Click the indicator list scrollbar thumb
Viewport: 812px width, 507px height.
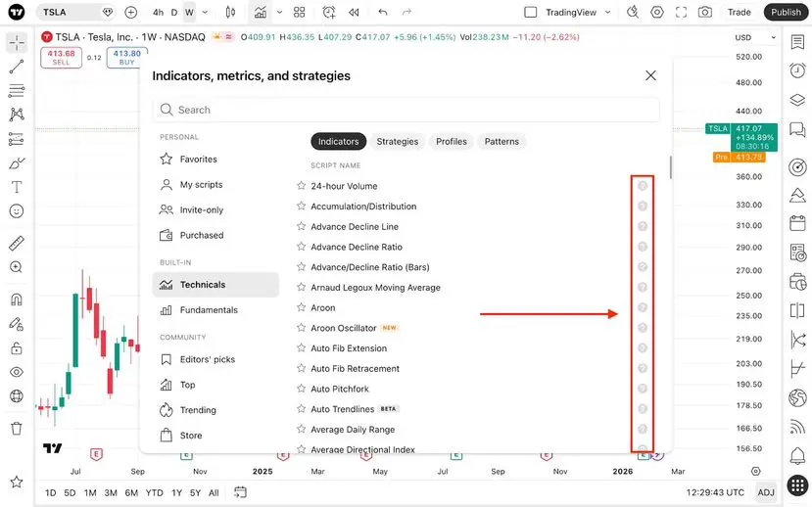[671, 167]
